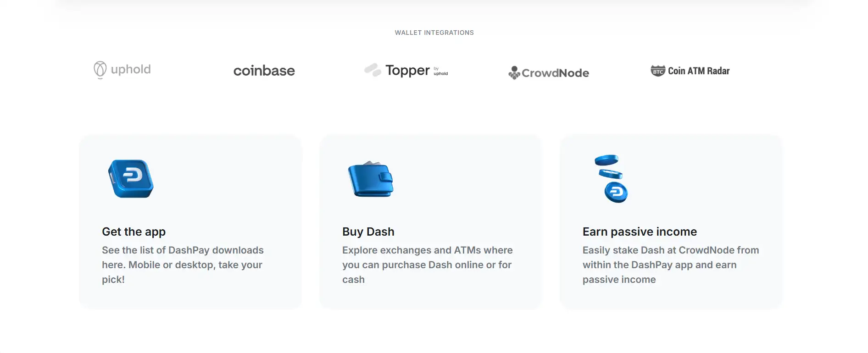Click the uphold wordmark text
This screenshot has width=868, height=353.
[x=131, y=69]
